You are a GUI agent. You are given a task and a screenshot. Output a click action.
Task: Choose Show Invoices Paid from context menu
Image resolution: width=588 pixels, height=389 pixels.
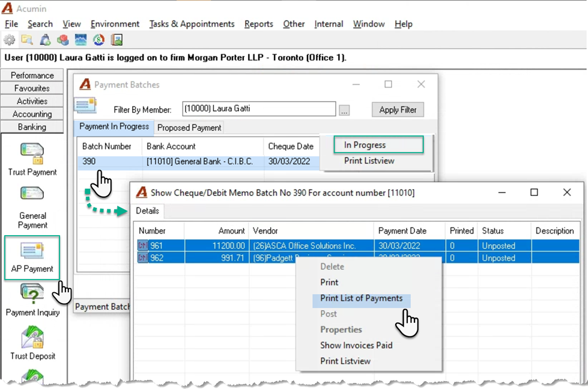(x=356, y=346)
